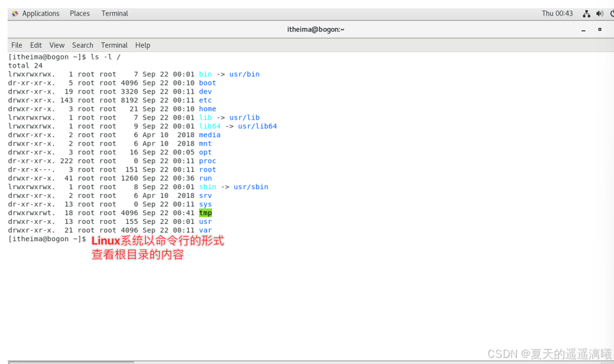Open the View menu
The height and width of the screenshot is (364, 614).
pyautogui.click(x=57, y=45)
